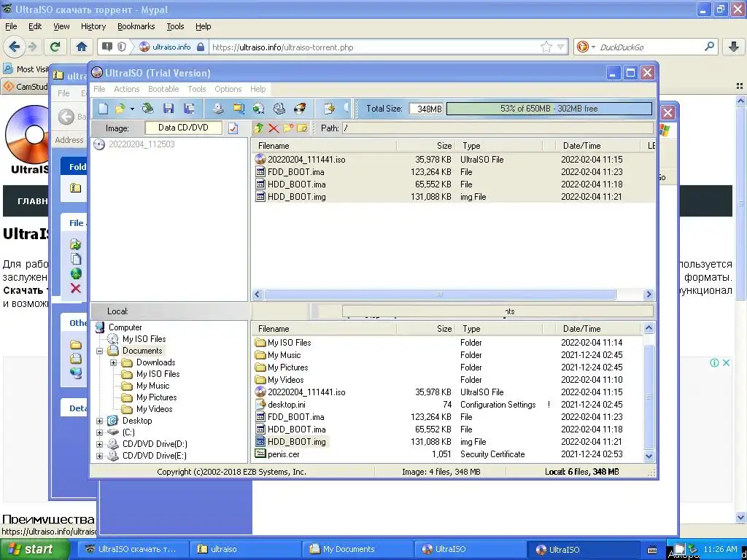The height and width of the screenshot is (560, 747).
Task: Click the Data CD/DVD image type field
Action: 183,128
